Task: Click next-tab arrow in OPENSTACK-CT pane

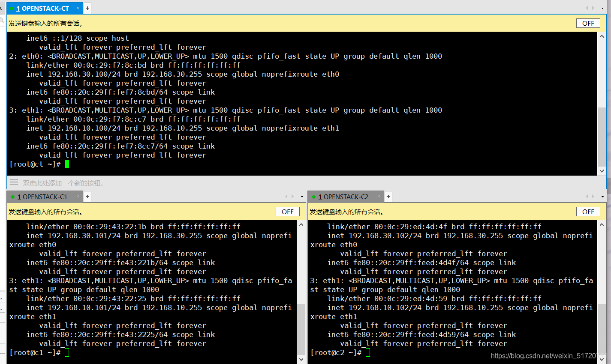Action: tap(593, 8)
